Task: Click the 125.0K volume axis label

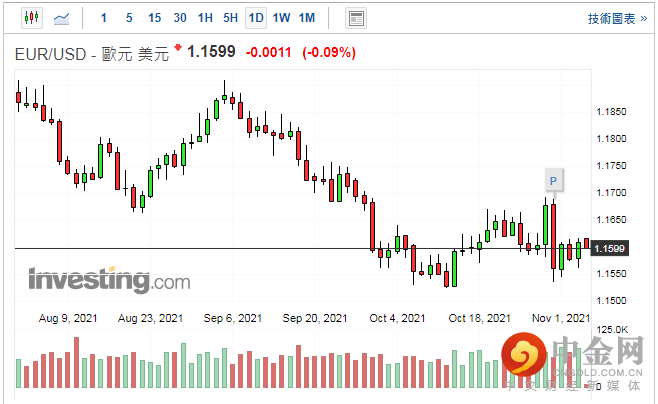Action: click(x=611, y=329)
